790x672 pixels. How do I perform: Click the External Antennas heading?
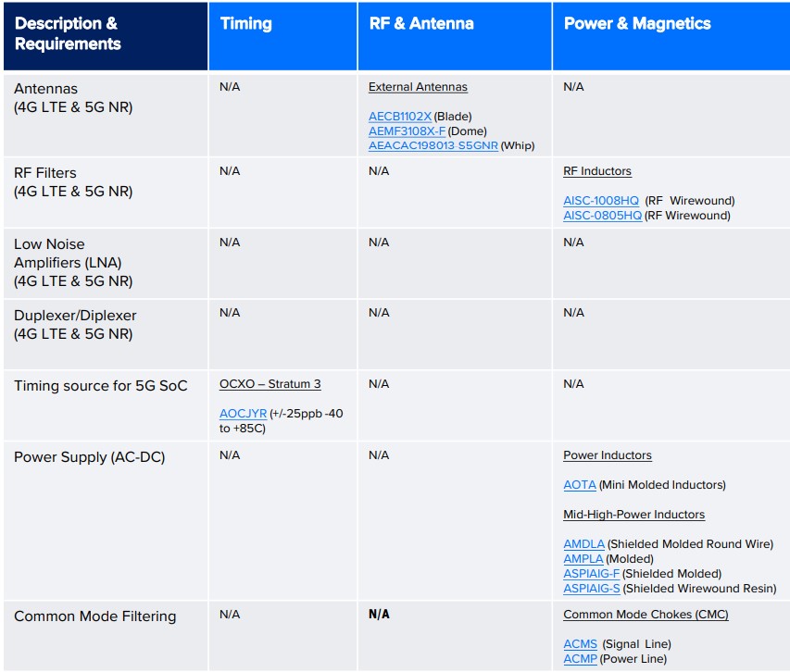click(x=418, y=87)
